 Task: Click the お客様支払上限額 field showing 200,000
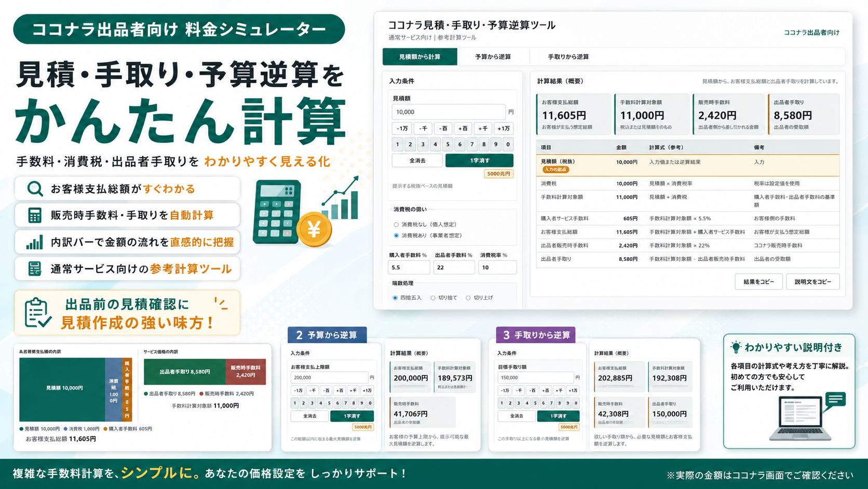329,378
